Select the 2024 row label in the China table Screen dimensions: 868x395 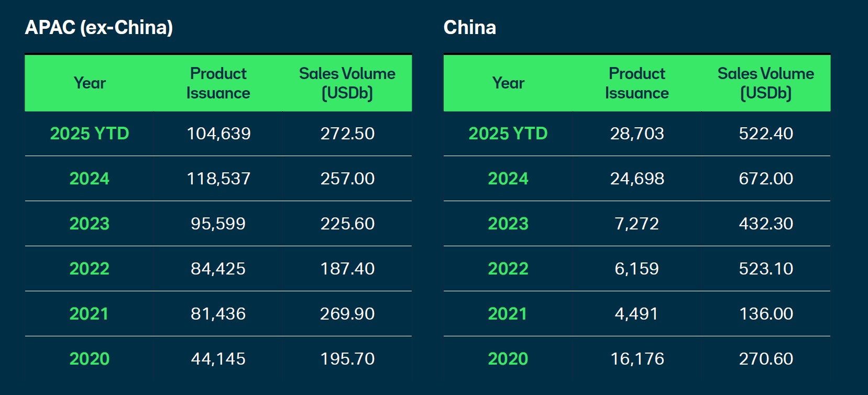tap(508, 179)
